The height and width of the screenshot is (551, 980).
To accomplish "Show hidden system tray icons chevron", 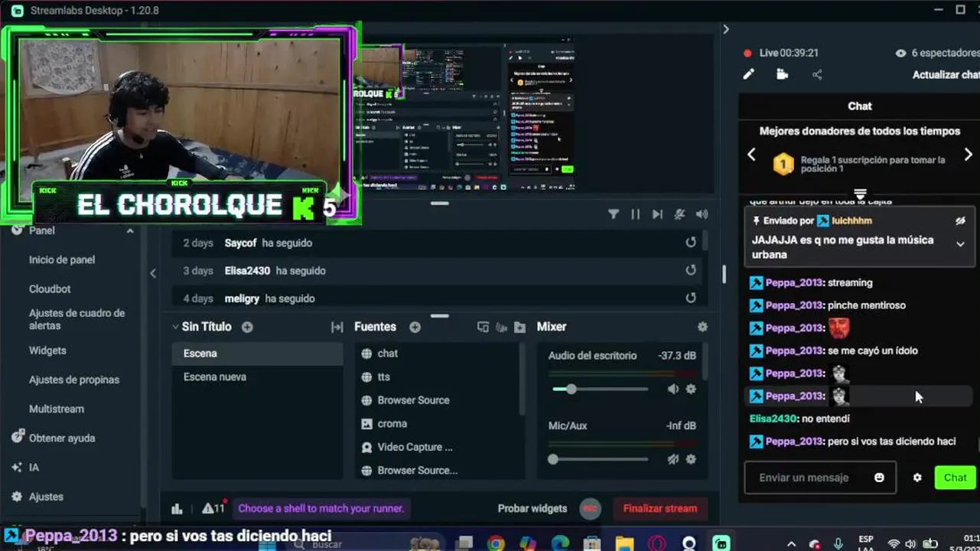I will (791, 544).
